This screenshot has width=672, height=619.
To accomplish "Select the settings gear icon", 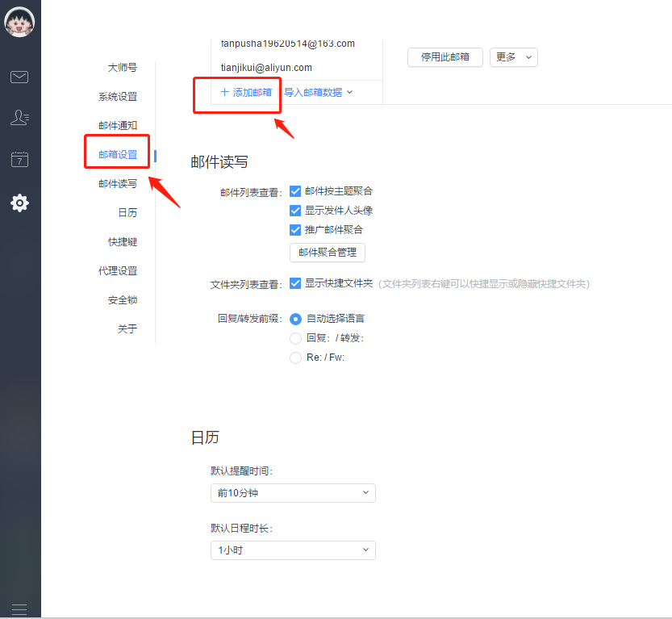I will pyautogui.click(x=19, y=203).
